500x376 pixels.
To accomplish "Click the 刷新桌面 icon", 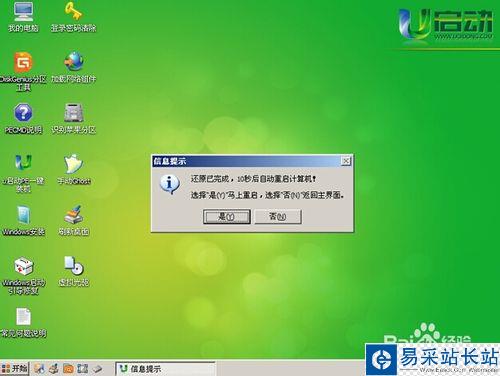I will click(x=74, y=220).
